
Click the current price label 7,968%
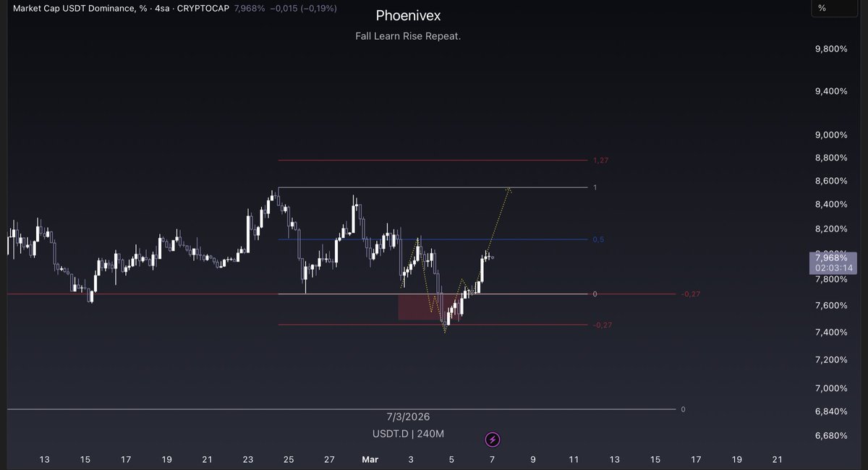pos(832,257)
